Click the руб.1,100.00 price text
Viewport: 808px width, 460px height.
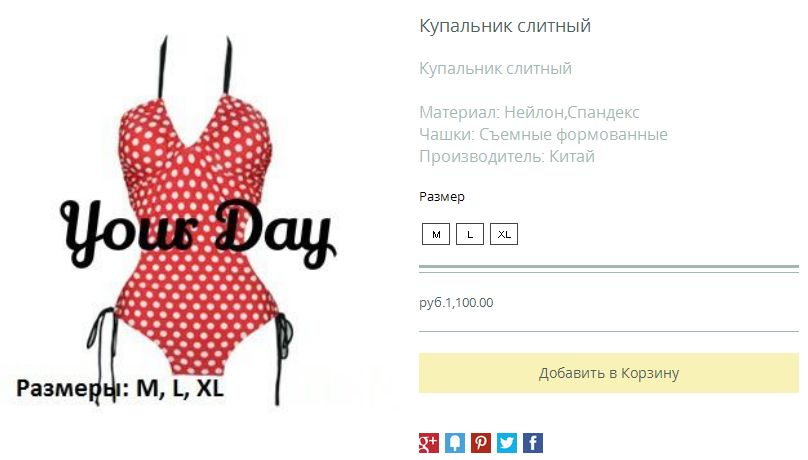click(x=456, y=302)
